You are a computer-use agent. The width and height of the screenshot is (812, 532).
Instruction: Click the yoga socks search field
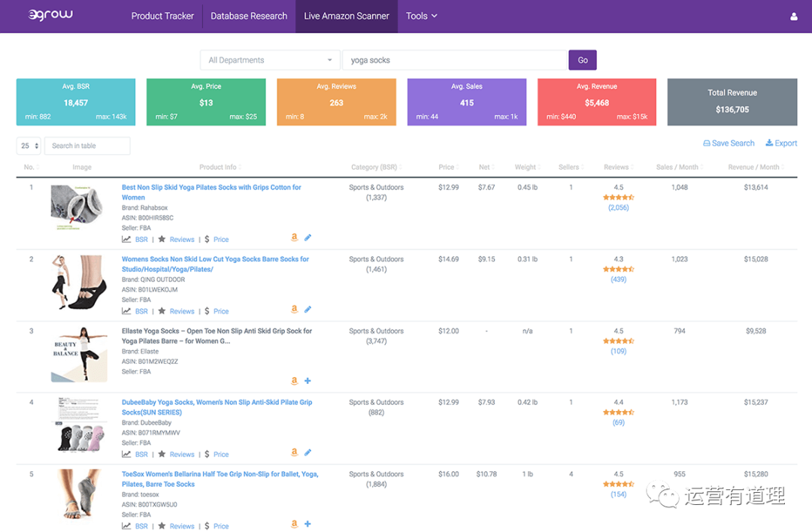pyautogui.click(x=455, y=60)
